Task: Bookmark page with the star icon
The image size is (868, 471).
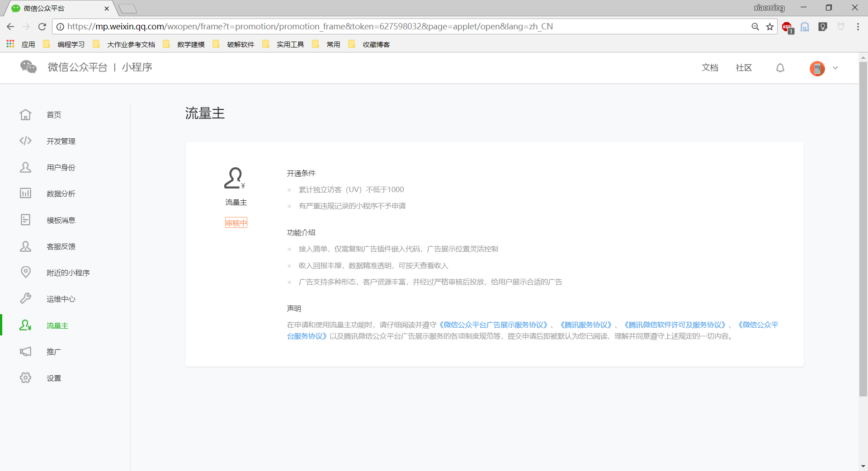Action: pos(770,27)
